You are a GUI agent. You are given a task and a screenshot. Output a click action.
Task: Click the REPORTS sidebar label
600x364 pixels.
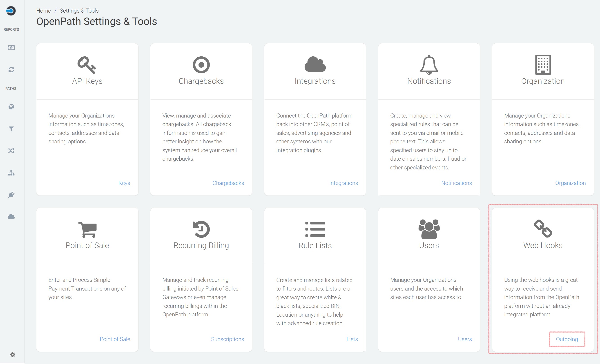[x=11, y=29]
